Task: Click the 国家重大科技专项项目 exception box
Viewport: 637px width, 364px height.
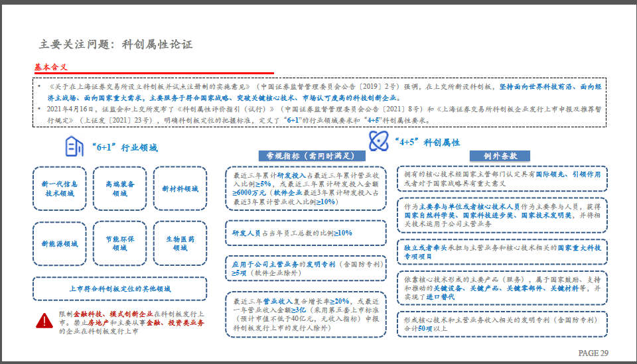Action: [x=502, y=252]
